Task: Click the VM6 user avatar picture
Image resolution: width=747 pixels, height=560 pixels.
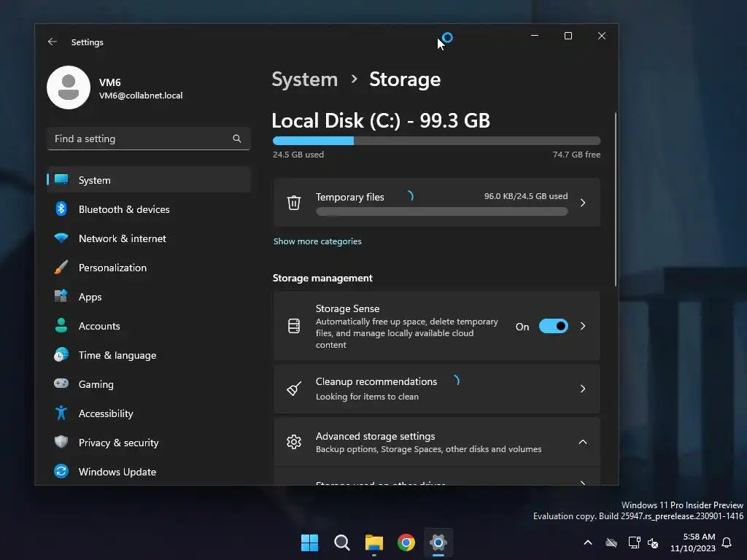Action: (x=69, y=87)
